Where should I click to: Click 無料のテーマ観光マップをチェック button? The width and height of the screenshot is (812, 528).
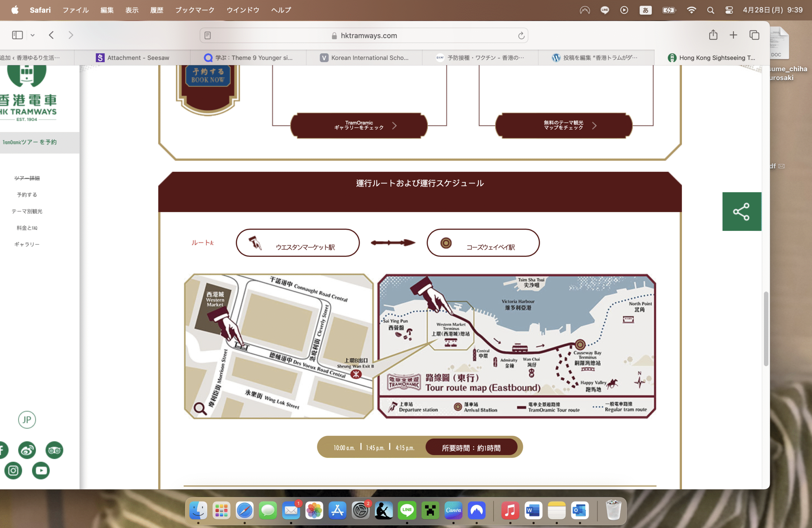(x=564, y=126)
